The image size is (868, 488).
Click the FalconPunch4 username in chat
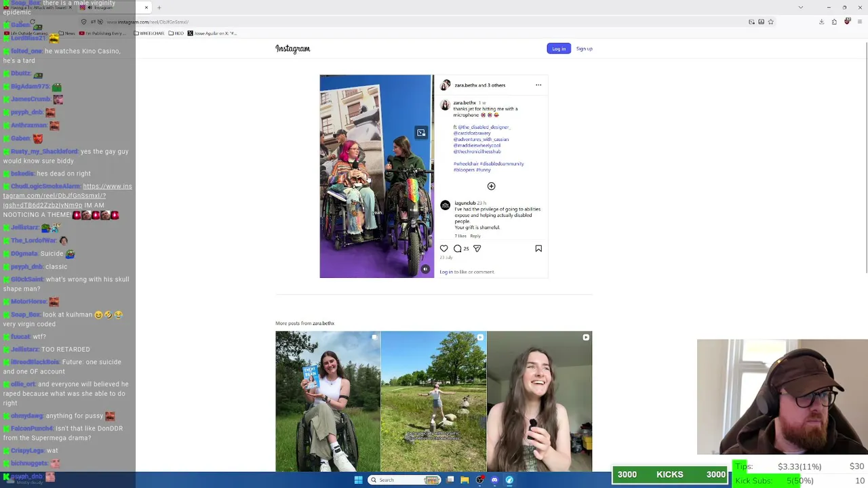[x=32, y=428]
